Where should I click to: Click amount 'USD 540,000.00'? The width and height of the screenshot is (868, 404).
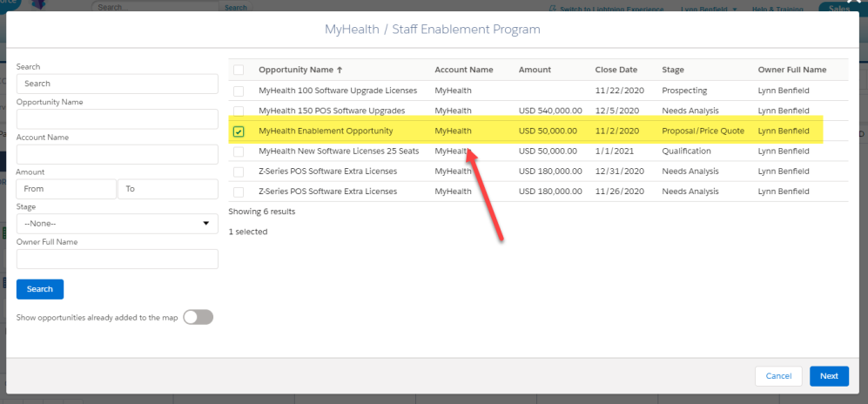(550, 111)
